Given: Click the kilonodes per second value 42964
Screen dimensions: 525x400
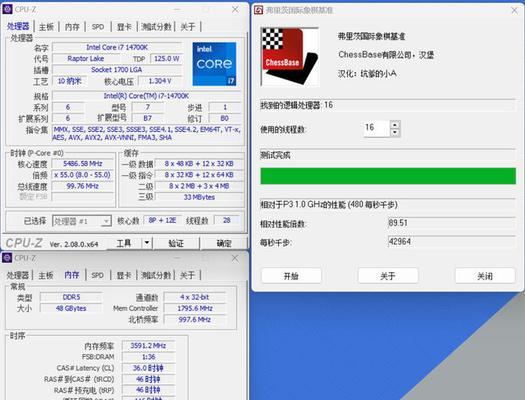Looking at the screenshot, I should pos(451,242).
